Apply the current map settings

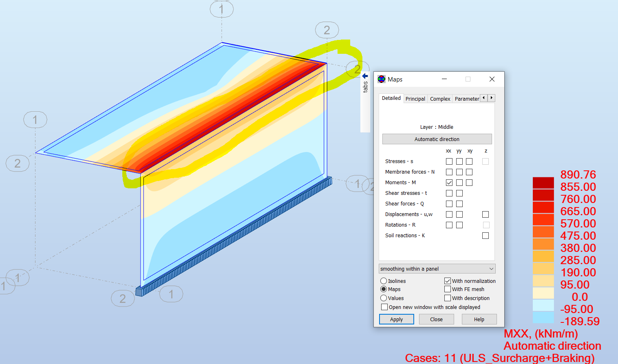(x=396, y=319)
